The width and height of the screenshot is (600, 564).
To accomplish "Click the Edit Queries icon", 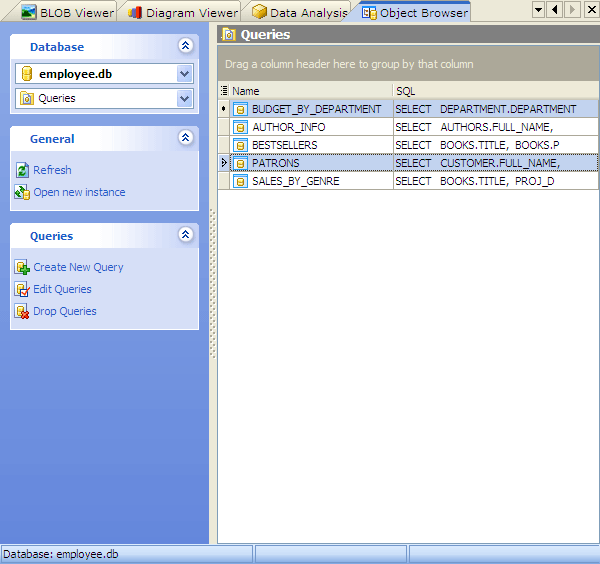I will click(22, 289).
